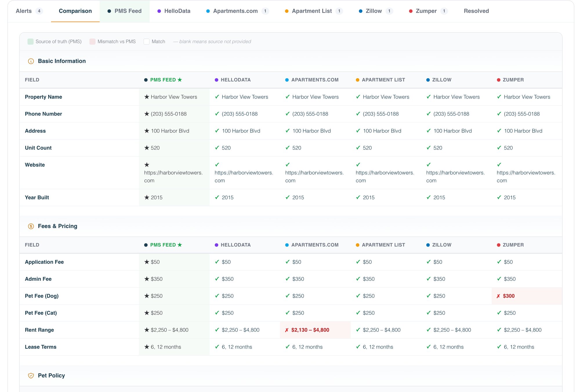Click the Zumper $300 mismatch value

(509, 296)
